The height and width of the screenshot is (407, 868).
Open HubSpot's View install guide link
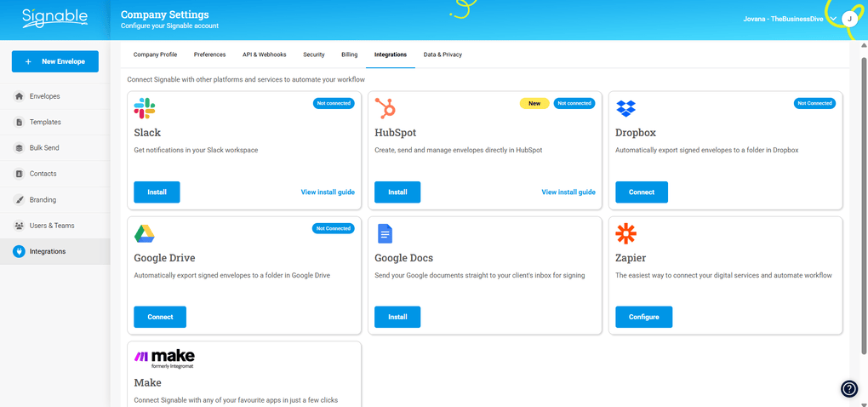pyautogui.click(x=568, y=192)
